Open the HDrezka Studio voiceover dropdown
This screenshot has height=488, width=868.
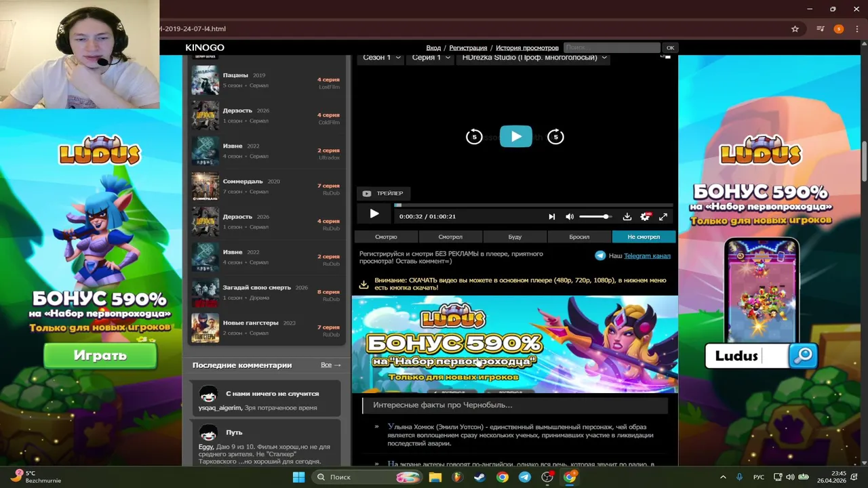pyautogui.click(x=534, y=58)
